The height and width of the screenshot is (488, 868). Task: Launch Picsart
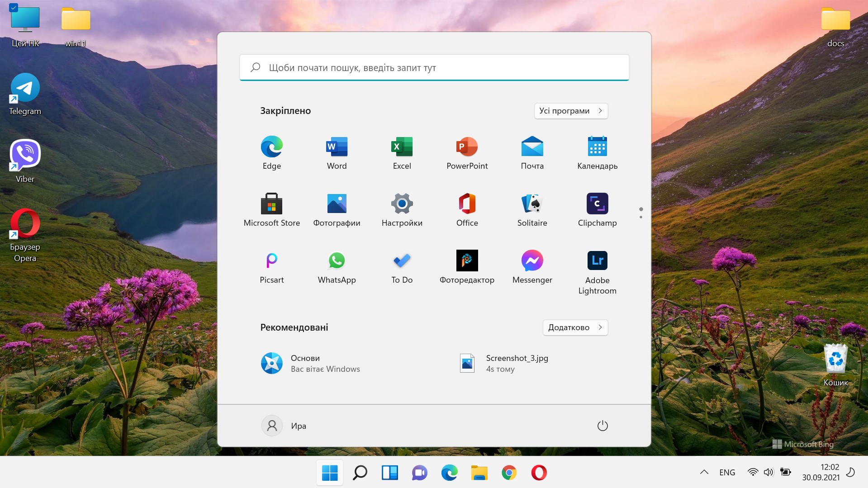(272, 267)
